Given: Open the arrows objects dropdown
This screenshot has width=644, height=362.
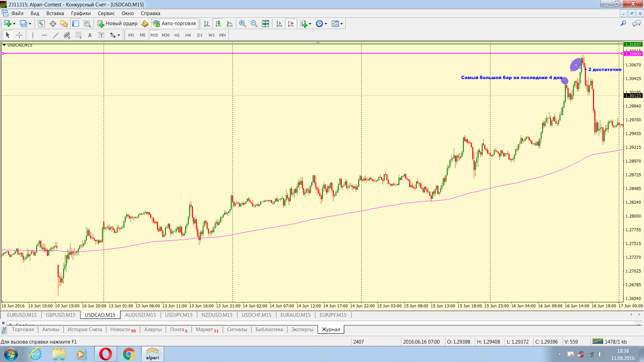Looking at the screenshot, I should [119, 36].
